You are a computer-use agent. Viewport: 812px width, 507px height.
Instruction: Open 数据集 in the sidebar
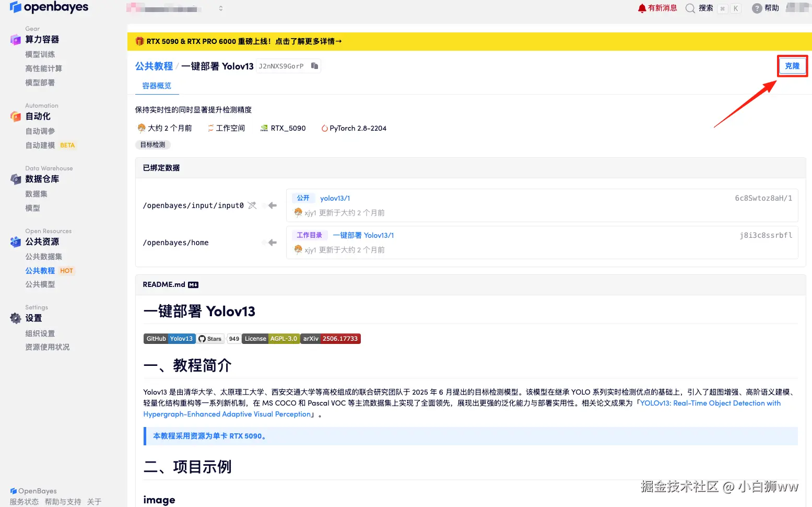click(37, 194)
